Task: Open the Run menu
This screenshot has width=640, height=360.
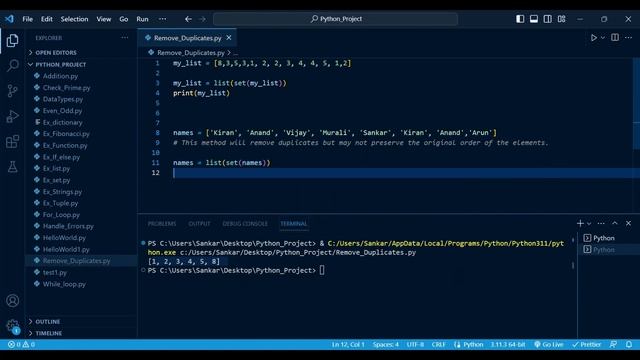Action: coord(142,19)
